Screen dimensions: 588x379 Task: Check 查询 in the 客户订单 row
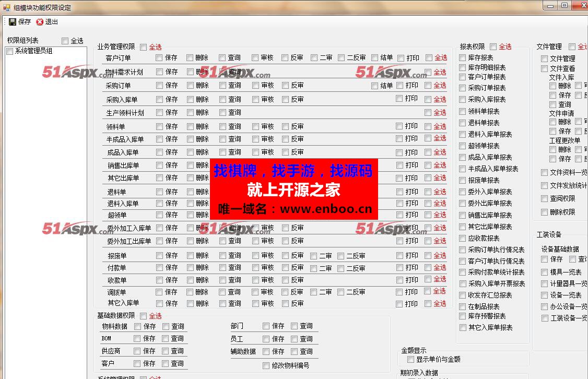(222, 58)
